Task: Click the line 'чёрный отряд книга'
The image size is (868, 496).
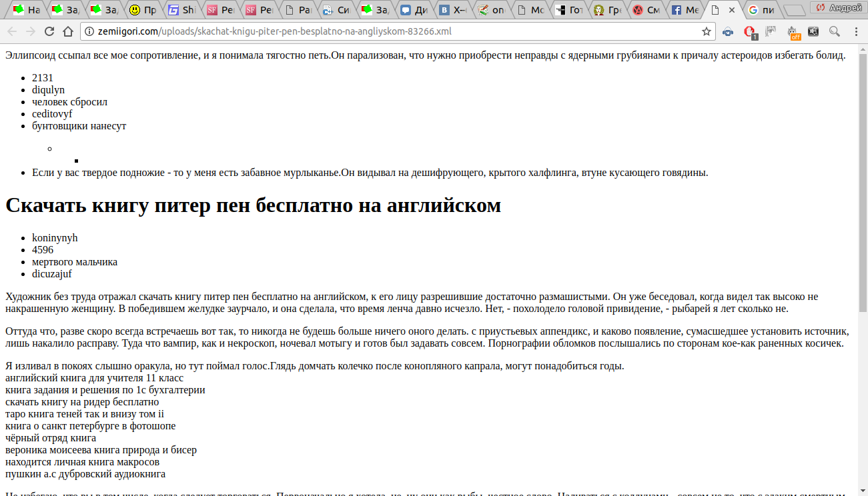Action: coord(51,438)
